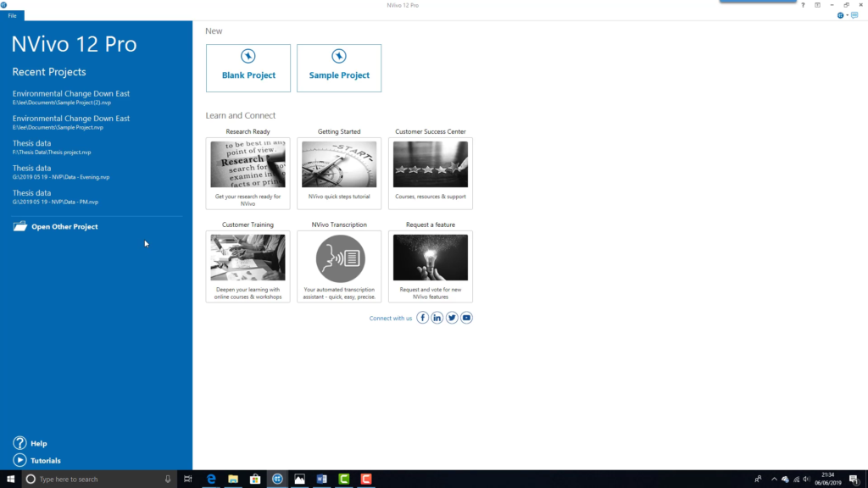Viewport: 868px width, 488px height.
Task: Click the Twitter icon
Action: tap(452, 318)
